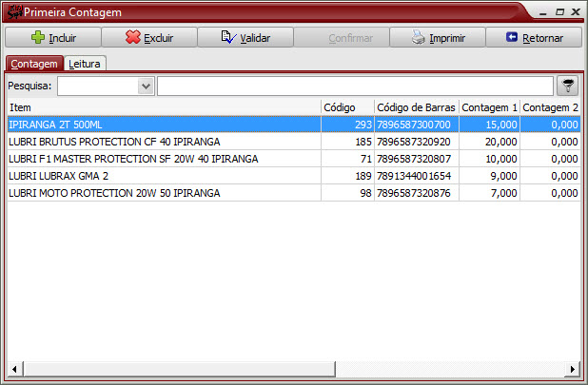
Task: Apply filter using the funnel icon
Action: pyautogui.click(x=568, y=86)
